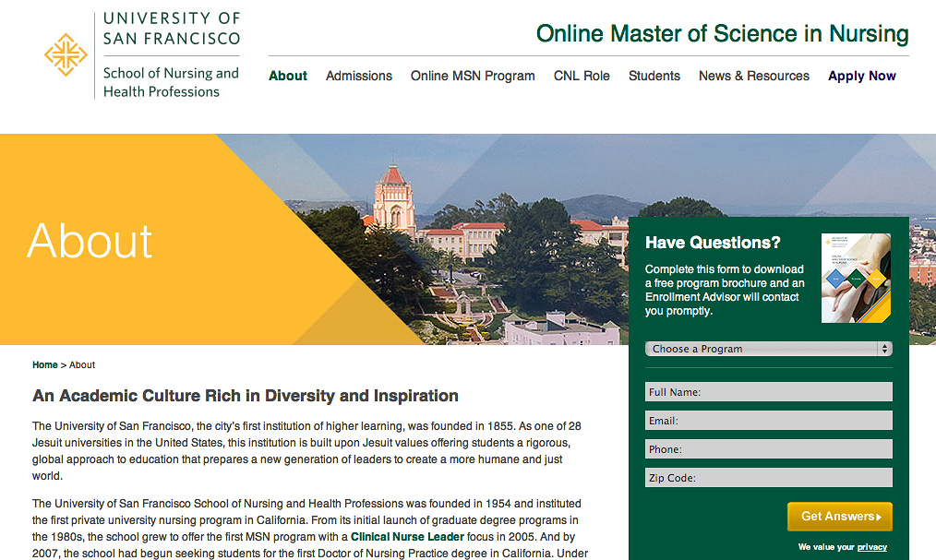The height and width of the screenshot is (560, 936).
Task: Open the privacy policy link
Action: coord(872,547)
